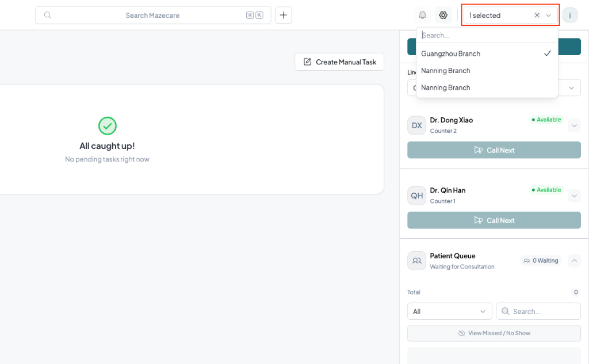Click the checkmark beside Guangzhou Branch
The width and height of the screenshot is (589, 364).
(x=548, y=53)
